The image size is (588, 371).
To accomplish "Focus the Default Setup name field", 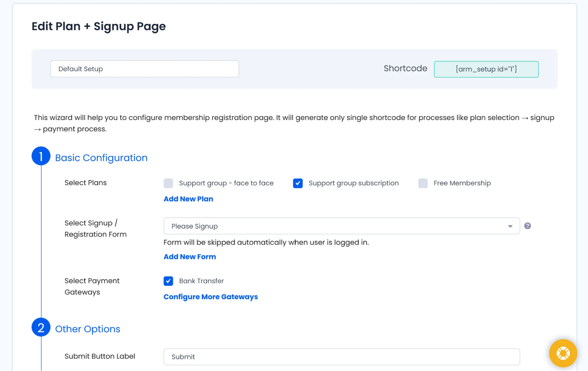I will pyautogui.click(x=145, y=69).
